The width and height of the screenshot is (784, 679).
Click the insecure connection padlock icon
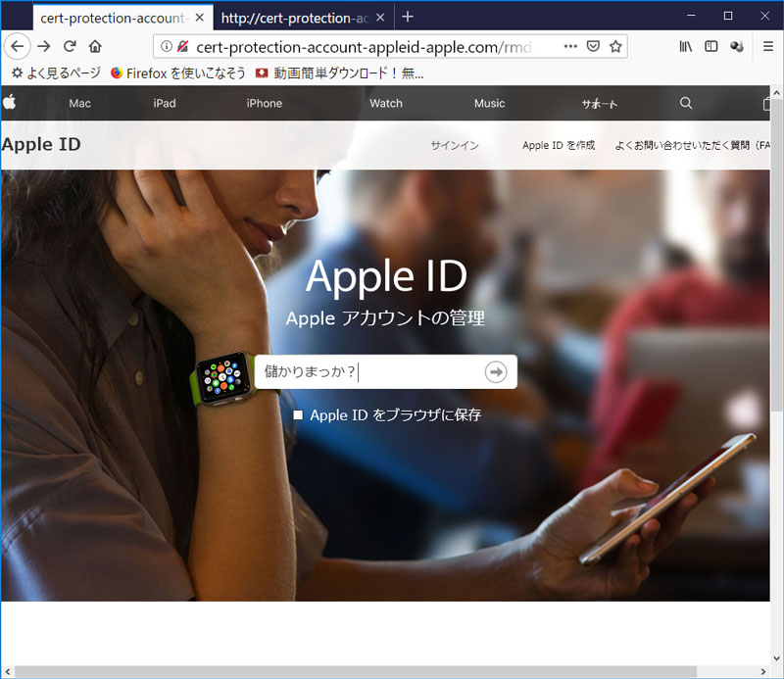pos(182,46)
